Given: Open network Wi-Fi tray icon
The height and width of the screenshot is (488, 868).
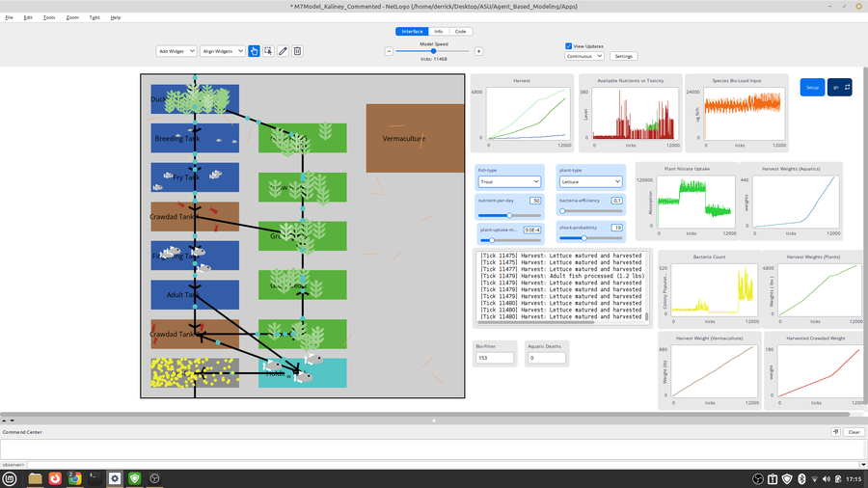Looking at the screenshot, I should (x=814, y=479).
